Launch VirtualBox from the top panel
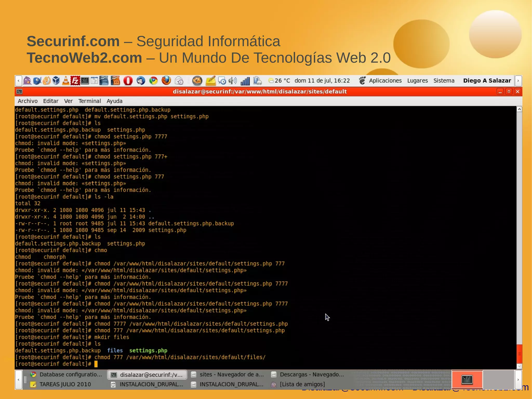The image size is (532, 399). pos(56,81)
